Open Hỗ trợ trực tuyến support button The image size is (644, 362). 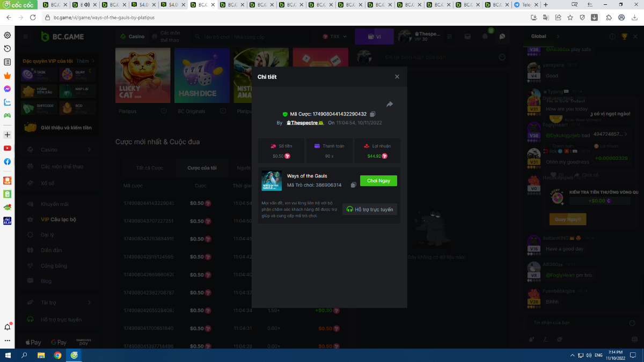coord(370,209)
